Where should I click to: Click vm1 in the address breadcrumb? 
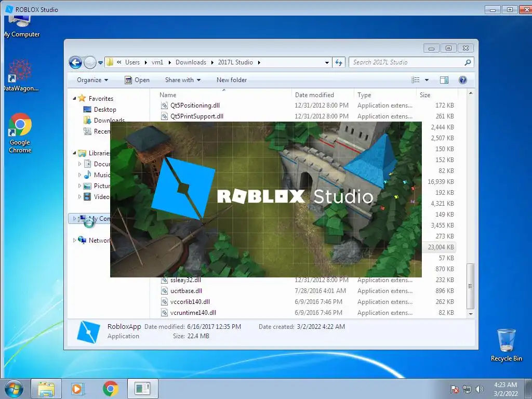(157, 62)
